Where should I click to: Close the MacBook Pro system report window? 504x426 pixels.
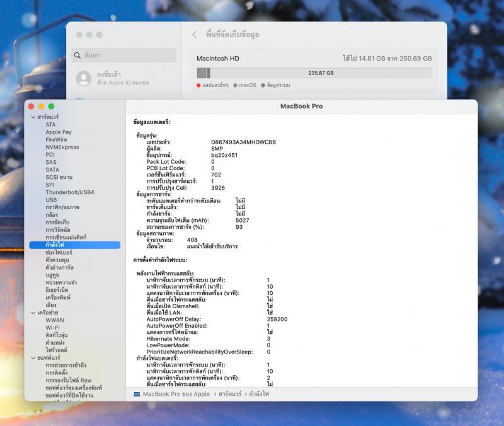tap(31, 106)
